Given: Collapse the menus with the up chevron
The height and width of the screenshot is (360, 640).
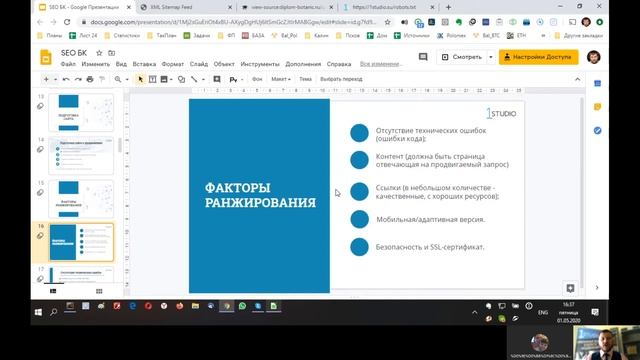Looking at the screenshot, I should tap(578, 79).
